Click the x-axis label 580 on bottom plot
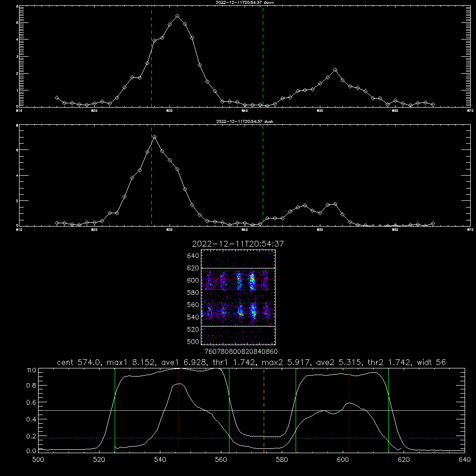The width and height of the screenshot is (476, 476). (x=282, y=460)
